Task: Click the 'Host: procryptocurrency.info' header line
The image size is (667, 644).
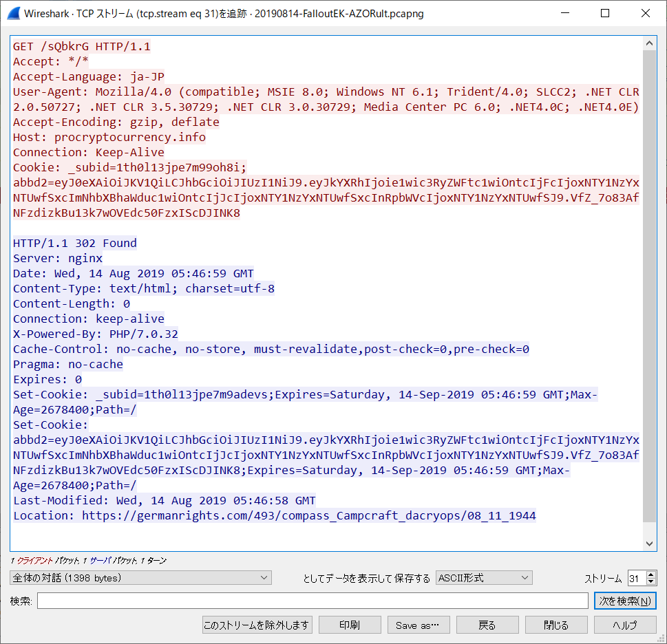Action: coord(109,138)
